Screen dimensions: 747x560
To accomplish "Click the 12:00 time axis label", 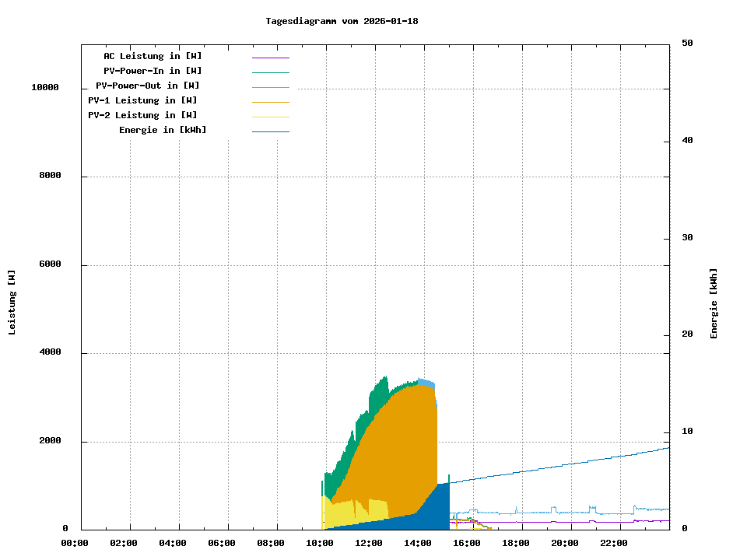I will 368,543.
